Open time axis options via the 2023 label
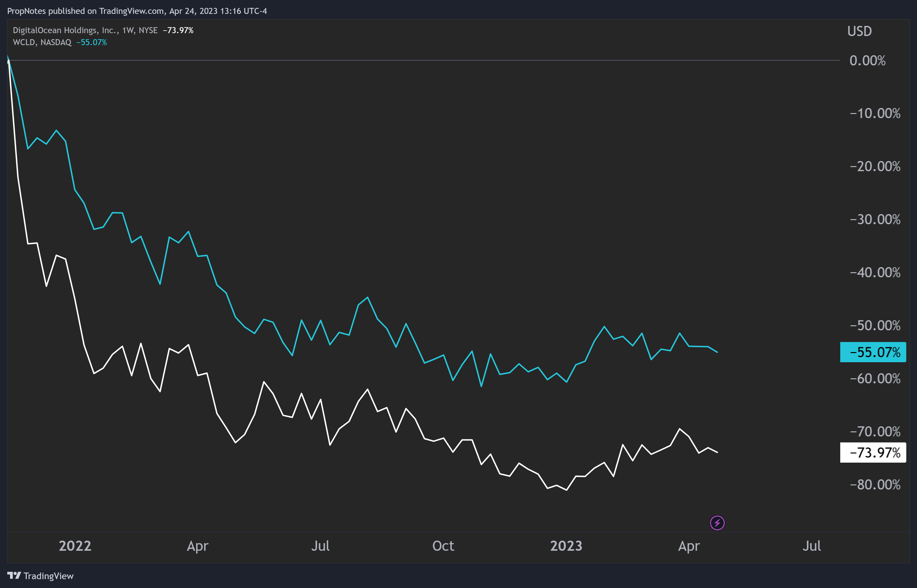The width and height of the screenshot is (917, 588). pos(566,546)
